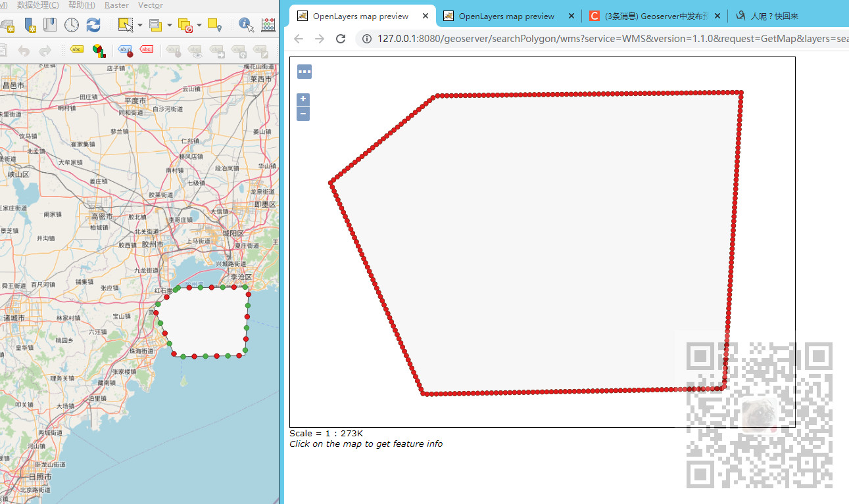Image resolution: width=849 pixels, height=504 pixels.
Task: Click New Spatial Bookmark icon in QGIS
Action: tap(30, 25)
